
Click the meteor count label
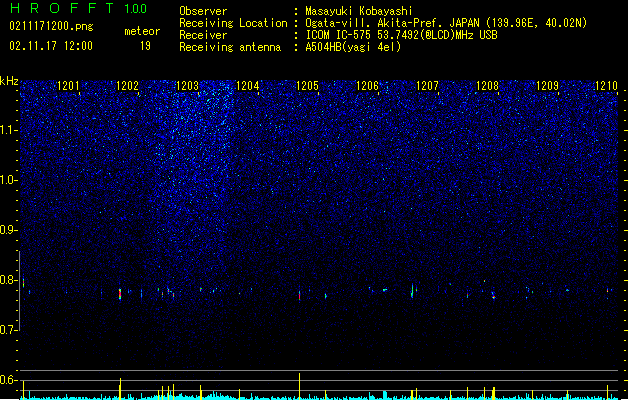coord(142,31)
